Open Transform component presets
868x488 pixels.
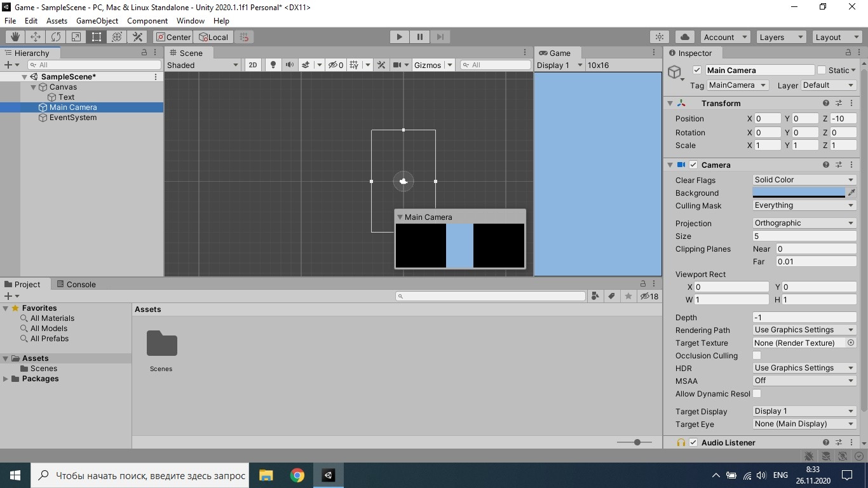pos(839,103)
